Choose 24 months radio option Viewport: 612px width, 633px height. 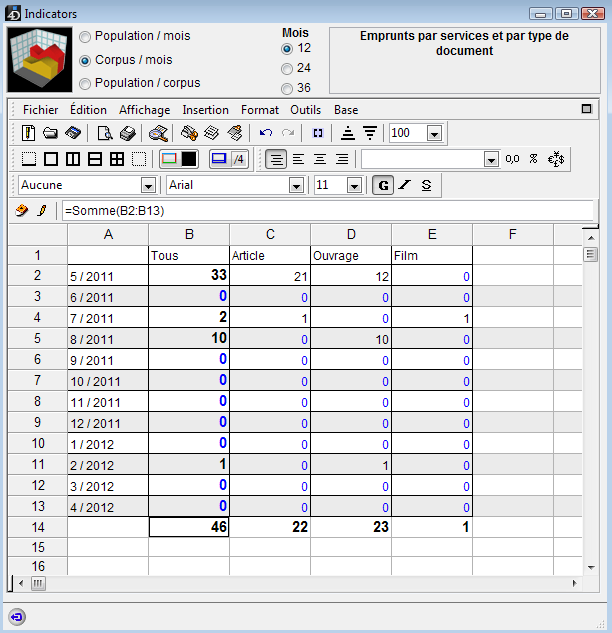[x=287, y=69]
